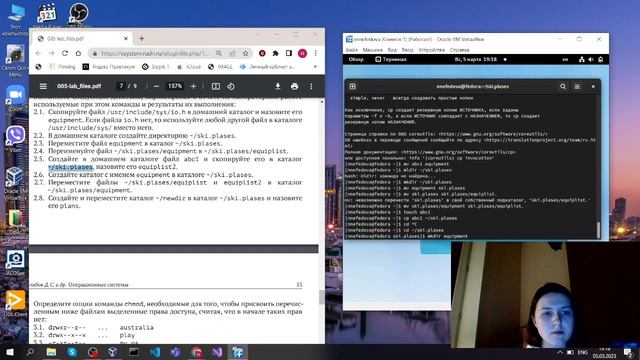Open the terminal hamburger menu

[x=577, y=87]
